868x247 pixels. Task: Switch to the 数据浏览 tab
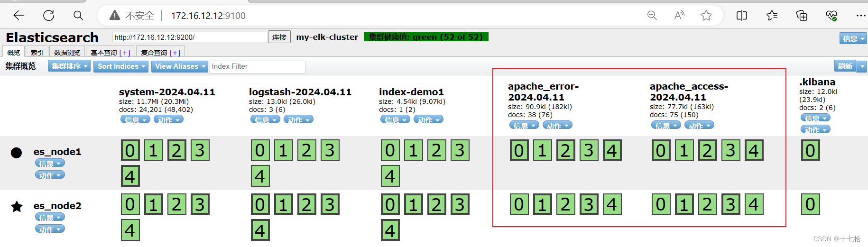point(67,52)
